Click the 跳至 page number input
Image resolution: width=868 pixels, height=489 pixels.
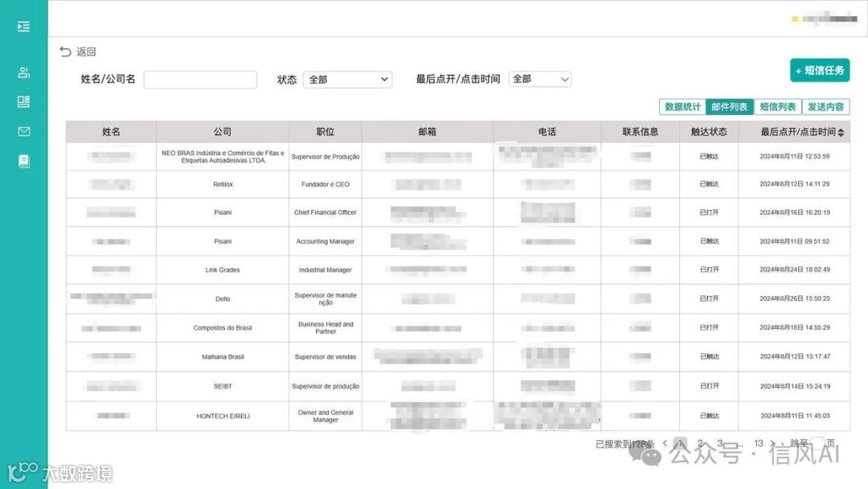click(817, 443)
